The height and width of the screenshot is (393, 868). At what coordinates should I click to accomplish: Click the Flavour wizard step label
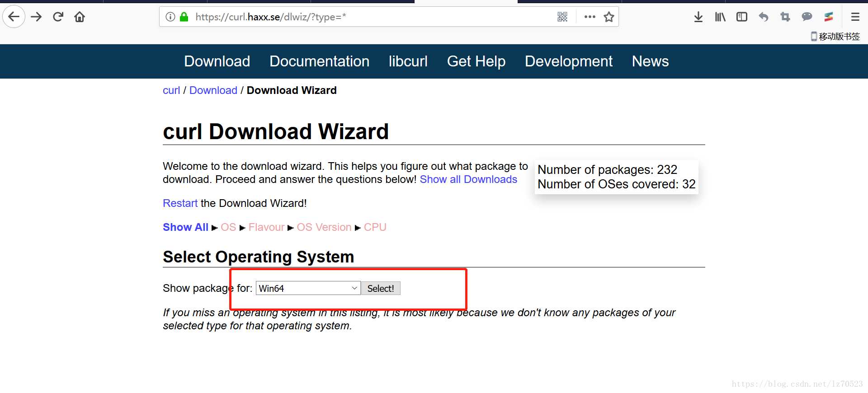pos(267,227)
